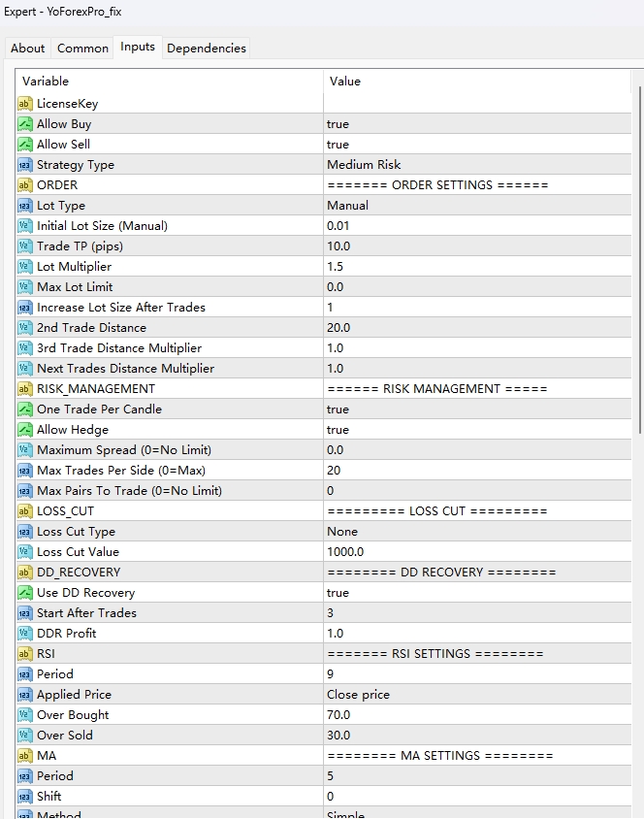Image resolution: width=644 pixels, height=819 pixels.
Task: Open the About tab
Action: (28, 49)
